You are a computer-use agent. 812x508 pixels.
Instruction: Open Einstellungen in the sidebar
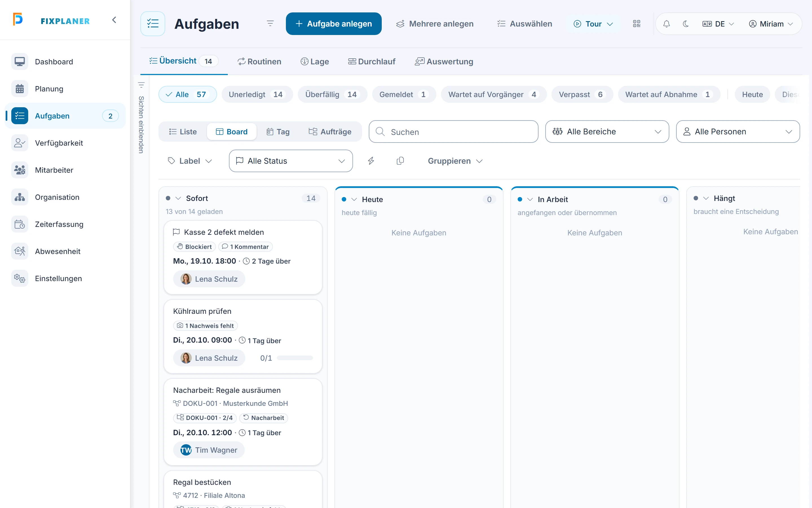tap(65, 279)
